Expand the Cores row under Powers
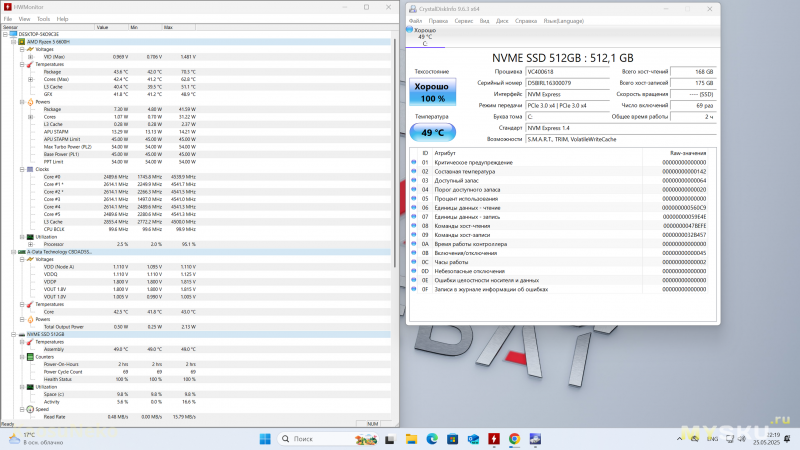This screenshot has width=800, height=450. [31, 117]
